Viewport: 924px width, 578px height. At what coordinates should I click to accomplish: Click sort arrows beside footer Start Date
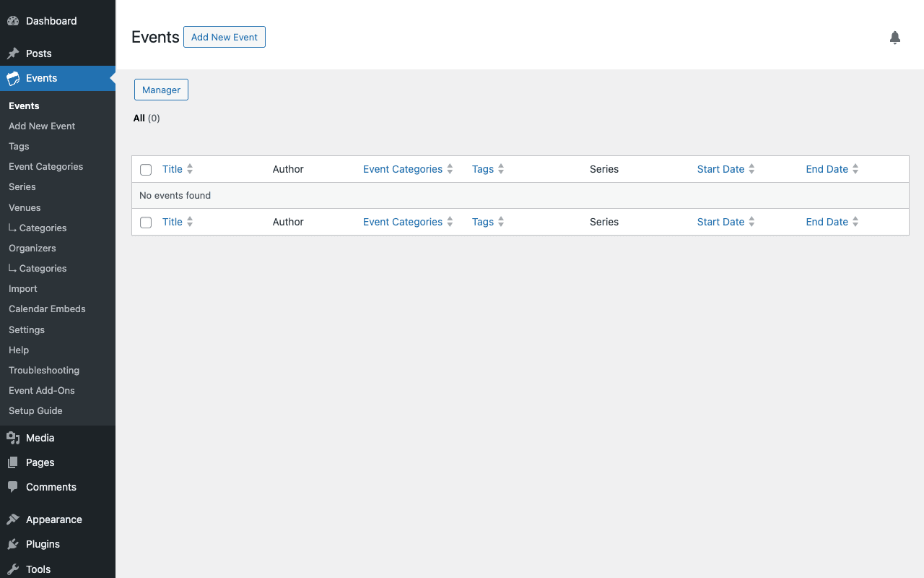point(751,222)
